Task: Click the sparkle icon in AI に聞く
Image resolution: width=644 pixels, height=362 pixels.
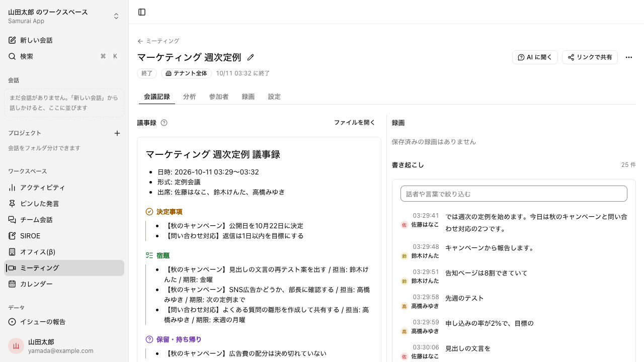Action: [x=521, y=57]
